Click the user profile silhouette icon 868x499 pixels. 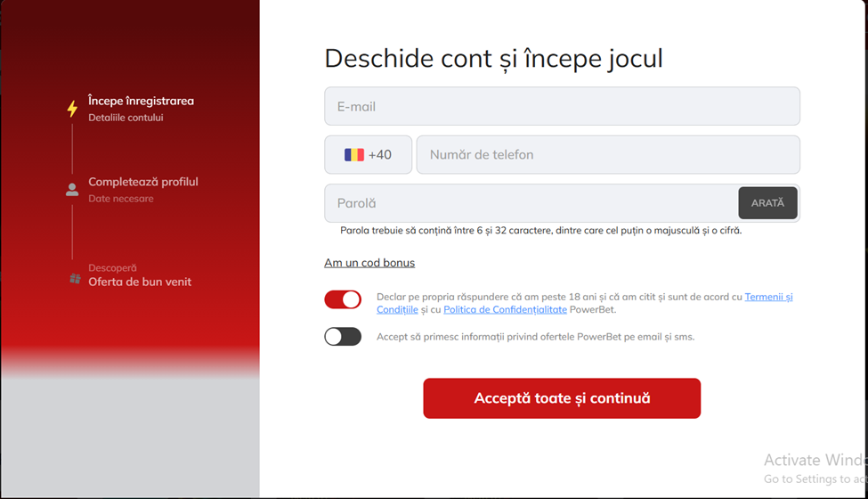click(72, 190)
